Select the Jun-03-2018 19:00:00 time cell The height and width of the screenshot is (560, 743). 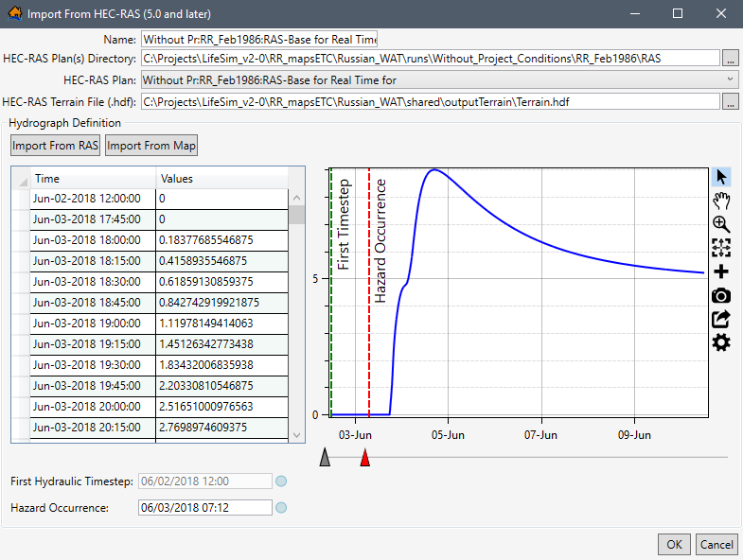[93, 324]
